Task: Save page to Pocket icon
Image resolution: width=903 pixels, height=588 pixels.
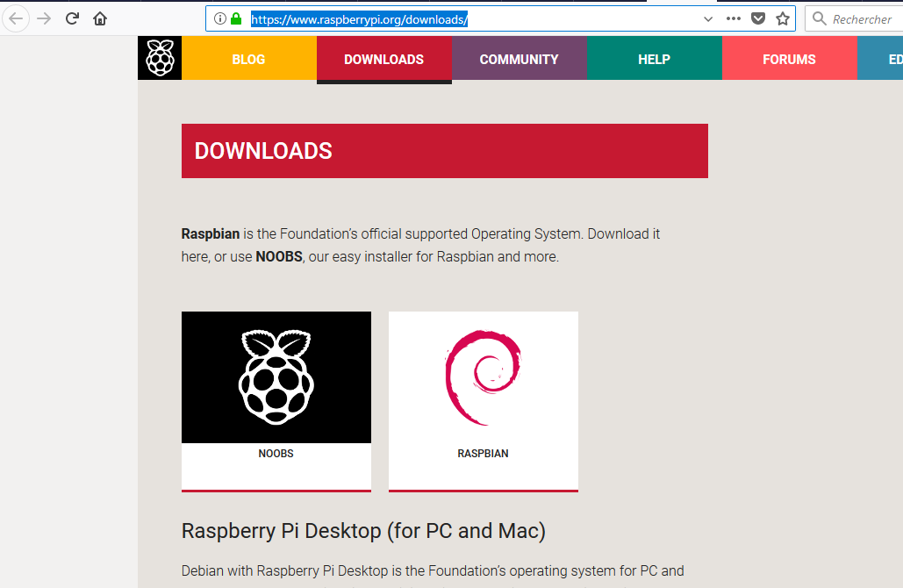Action: point(758,19)
